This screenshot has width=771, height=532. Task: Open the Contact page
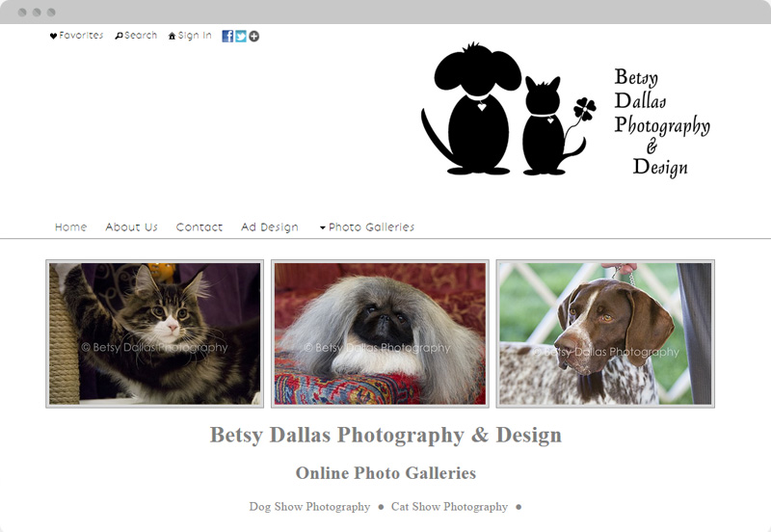click(199, 227)
